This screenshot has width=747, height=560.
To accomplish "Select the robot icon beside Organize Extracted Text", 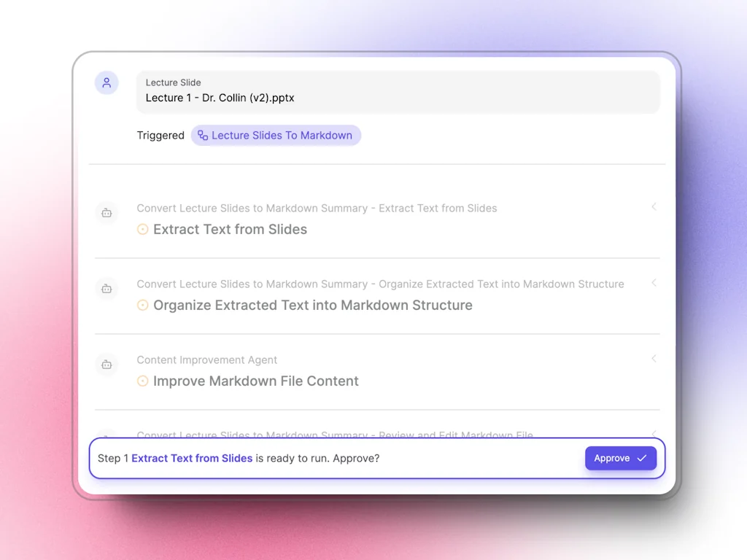I will pyautogui.click(x=107, y=289).
